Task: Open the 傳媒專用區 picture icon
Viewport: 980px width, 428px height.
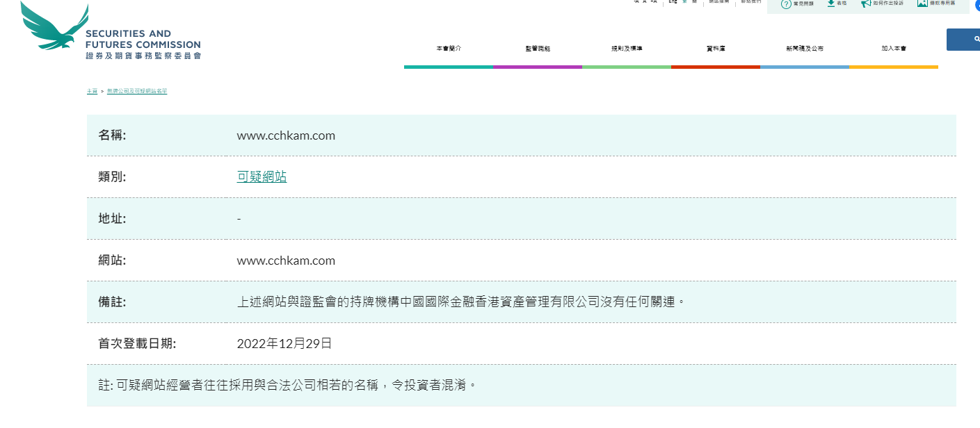Action: point(922,3)
